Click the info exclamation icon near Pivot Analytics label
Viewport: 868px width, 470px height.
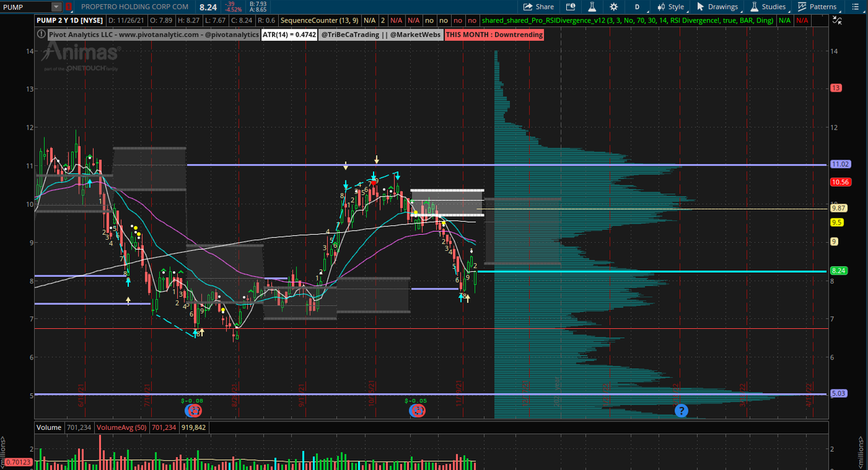(40, 34)
